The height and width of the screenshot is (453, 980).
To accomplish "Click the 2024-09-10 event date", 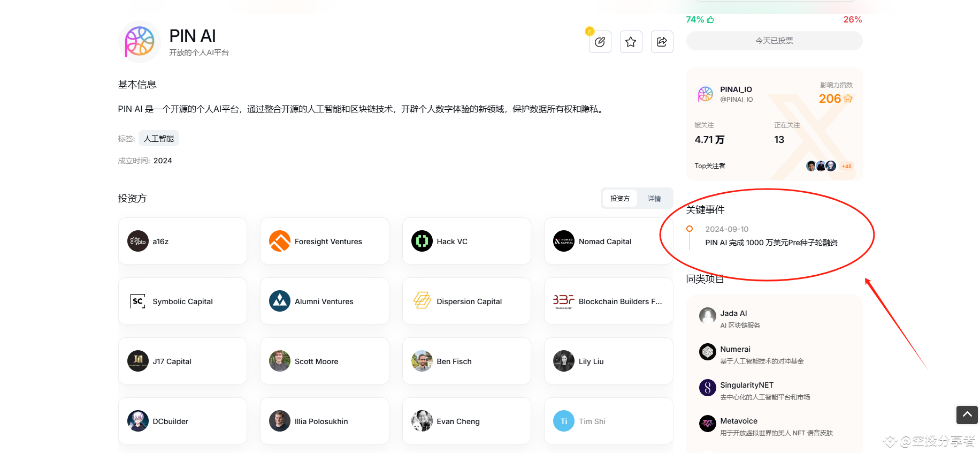I will [x=726, y=229].
